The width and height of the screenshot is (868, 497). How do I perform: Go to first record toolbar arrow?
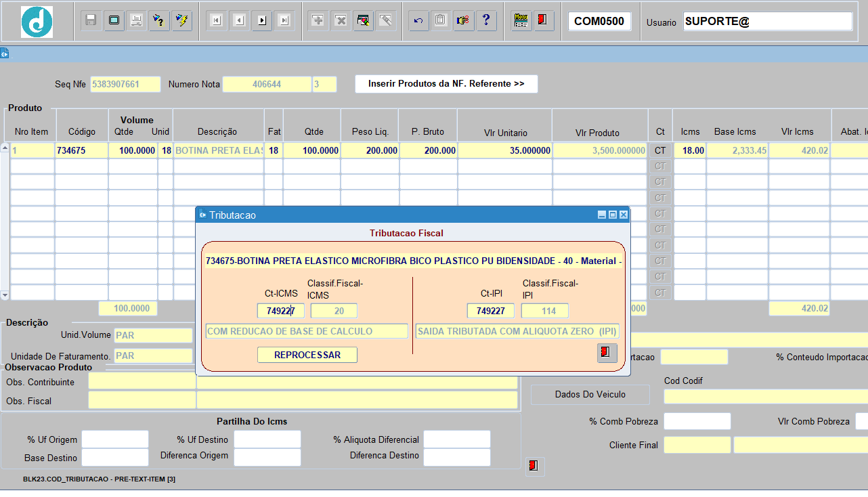(x=216, y=20)
